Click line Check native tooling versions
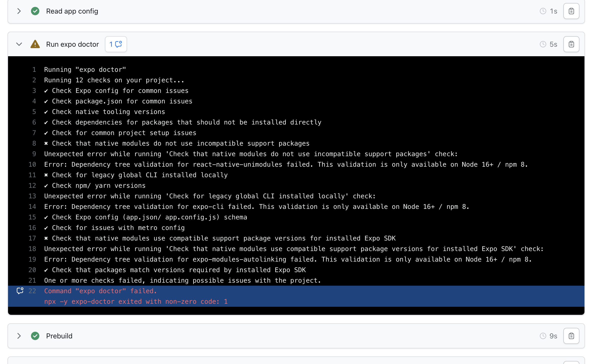Image resolution: width=596 pixels, height=364 pixels. [105, 112]
